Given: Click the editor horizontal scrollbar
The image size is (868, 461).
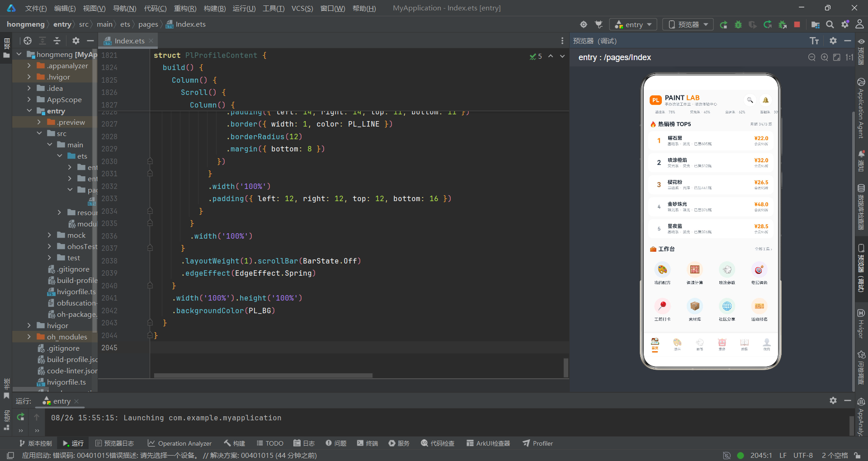Looking at the screenshot, I should (x=263, y=376).
